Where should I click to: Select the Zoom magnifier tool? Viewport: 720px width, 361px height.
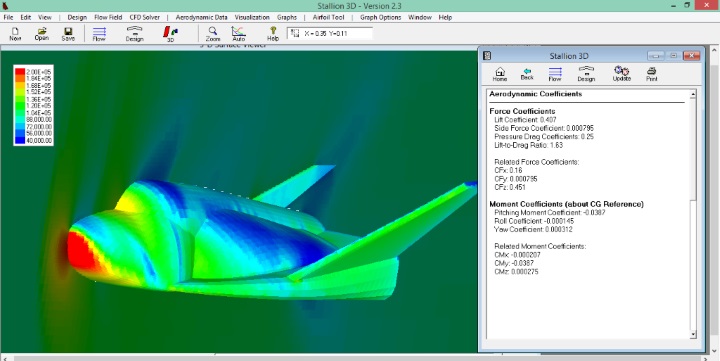coord(213,34)
